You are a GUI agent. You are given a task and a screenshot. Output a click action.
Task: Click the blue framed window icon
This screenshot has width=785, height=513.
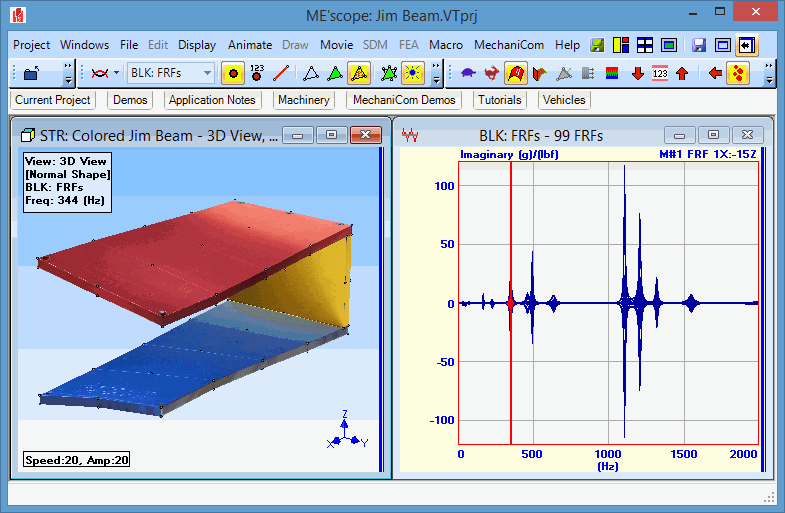pyautogui.click(x=722, y=45)
